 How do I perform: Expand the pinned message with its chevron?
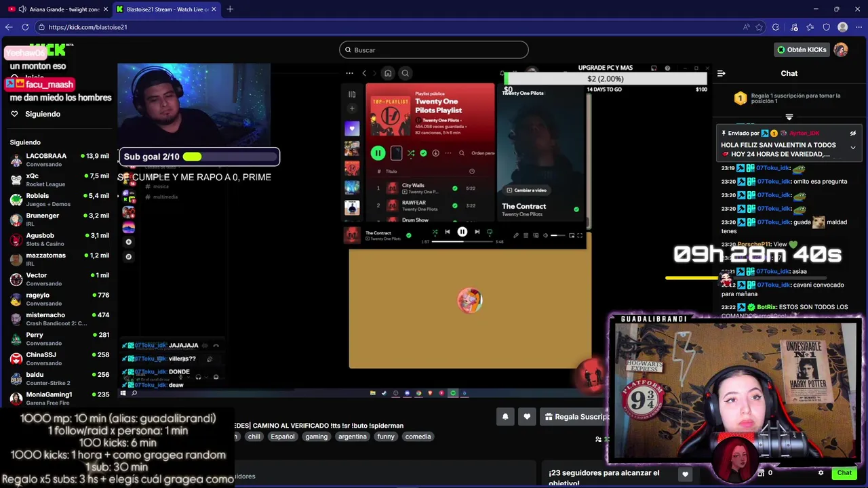pyautogui.click(x=853, y=148)
